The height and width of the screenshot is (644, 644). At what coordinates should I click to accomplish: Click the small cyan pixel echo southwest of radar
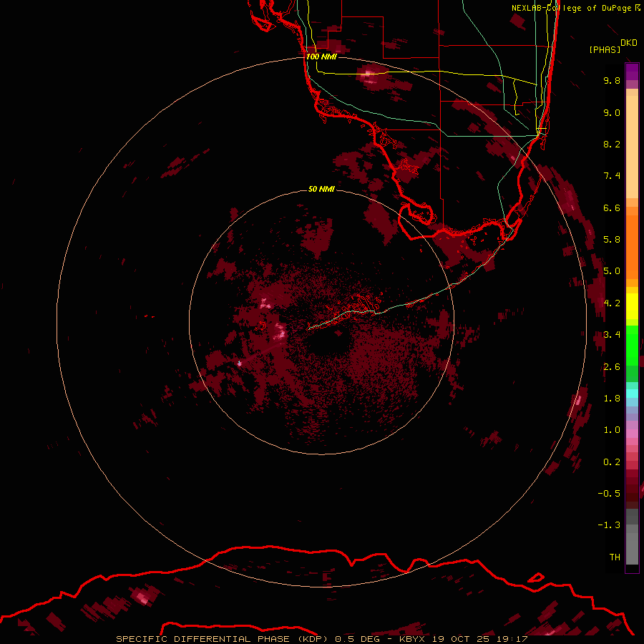(240, 363)
